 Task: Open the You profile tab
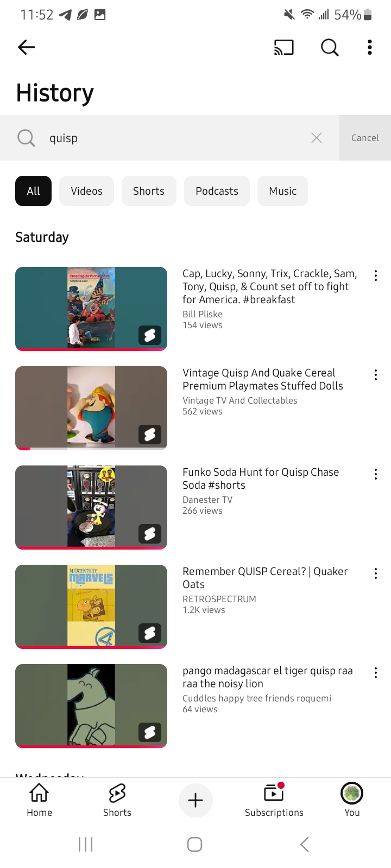tap(352, 800)
